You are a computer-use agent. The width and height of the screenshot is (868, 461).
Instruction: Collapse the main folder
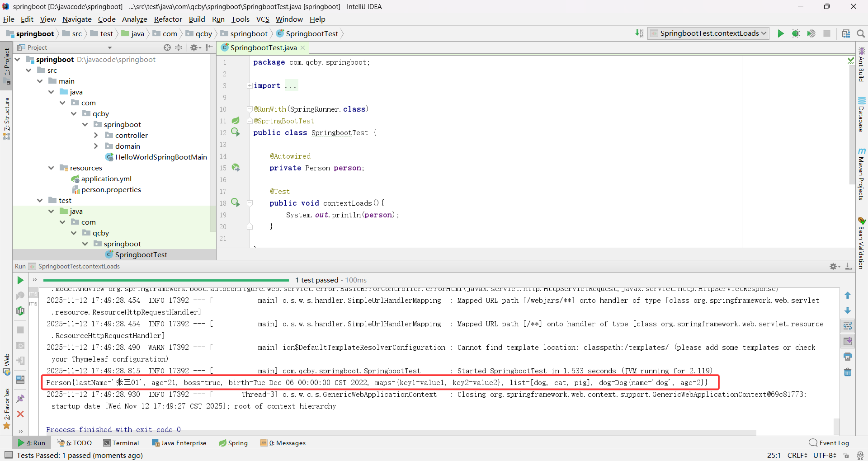(40, 81)
